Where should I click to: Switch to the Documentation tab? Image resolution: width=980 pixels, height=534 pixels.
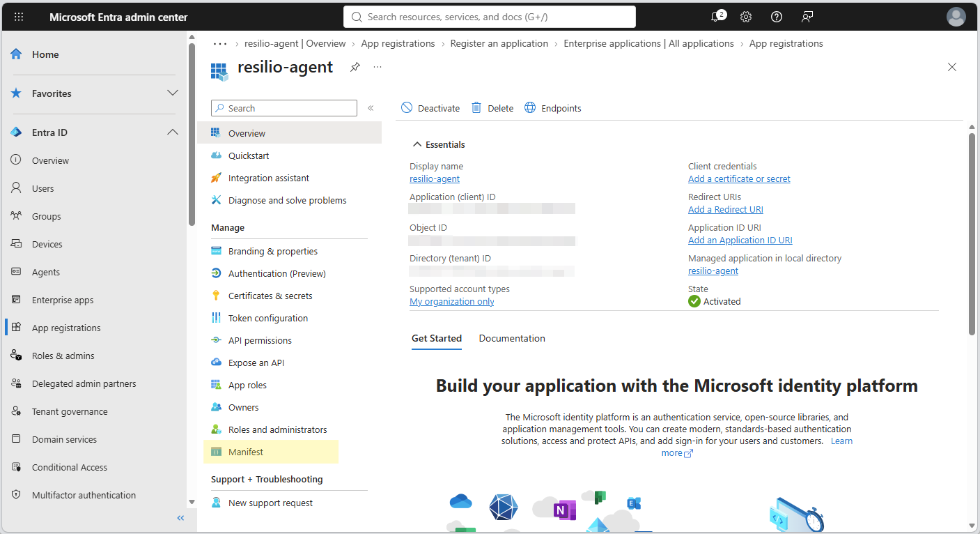click(512, 338)
